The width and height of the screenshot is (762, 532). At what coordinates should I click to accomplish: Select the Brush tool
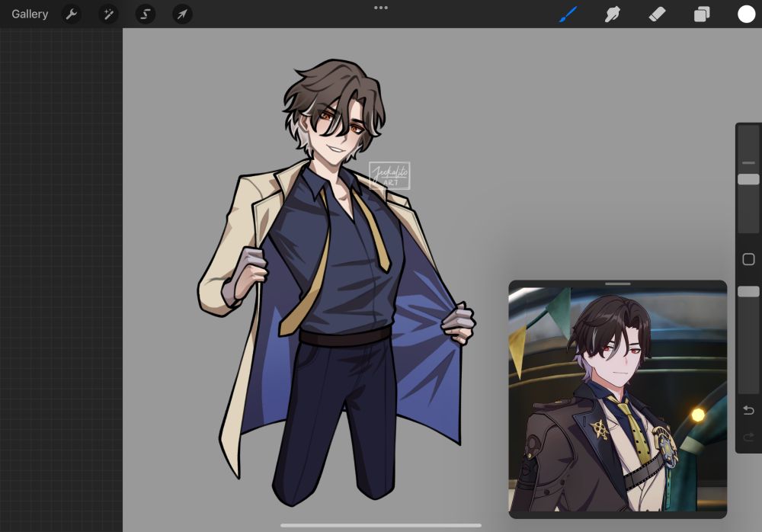(568, 14)
